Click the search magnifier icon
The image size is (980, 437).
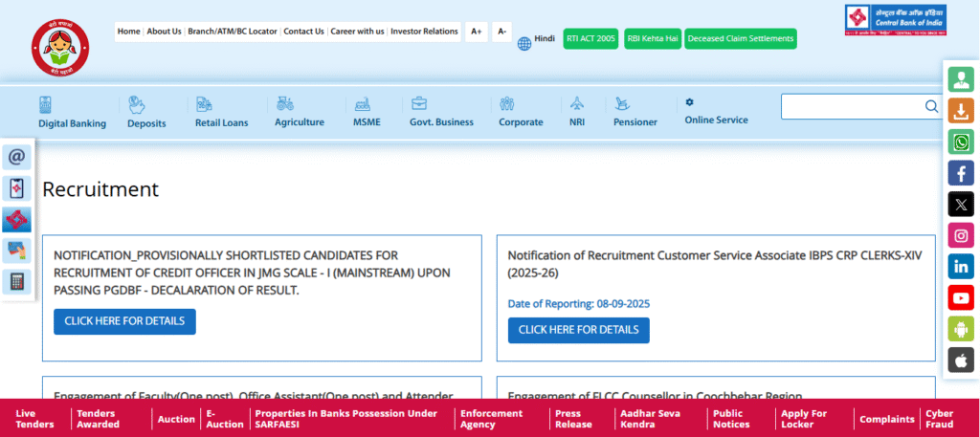point(931,106)
